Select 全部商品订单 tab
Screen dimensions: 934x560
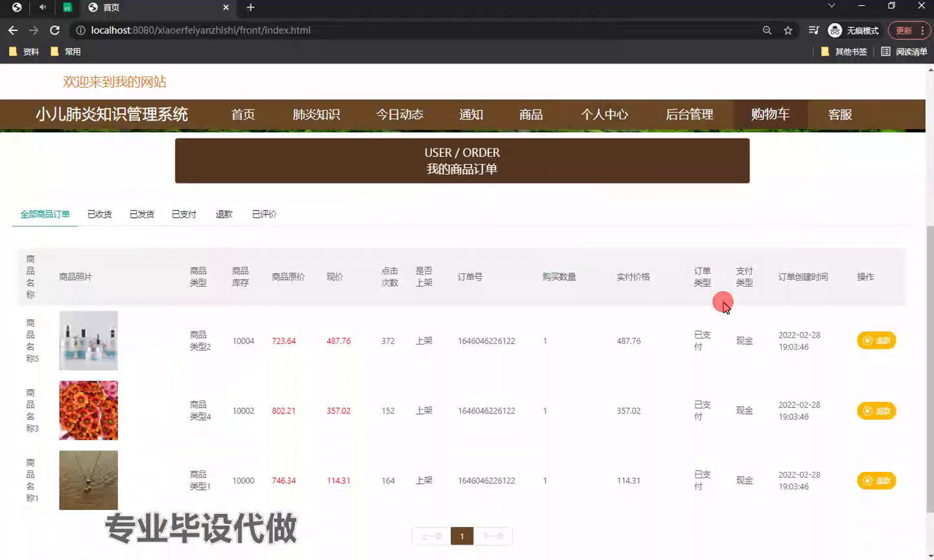[45, 214]
